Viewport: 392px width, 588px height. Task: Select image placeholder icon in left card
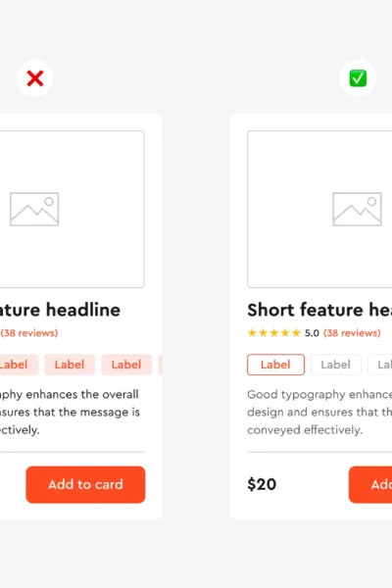pos(34,210)
